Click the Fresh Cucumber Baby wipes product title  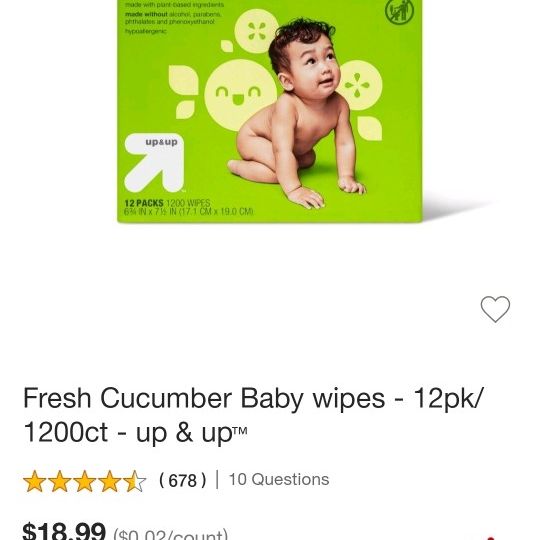[x=254, y=415]
